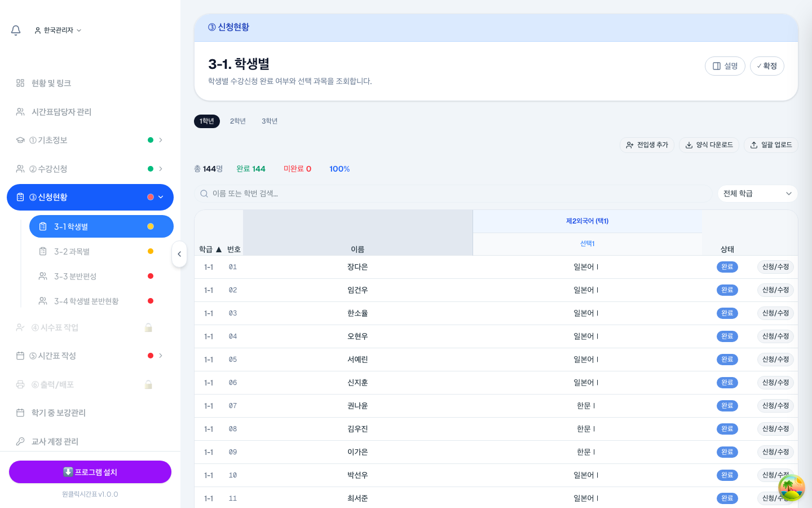Collapse the ③신청현황 section

point(90,197)
